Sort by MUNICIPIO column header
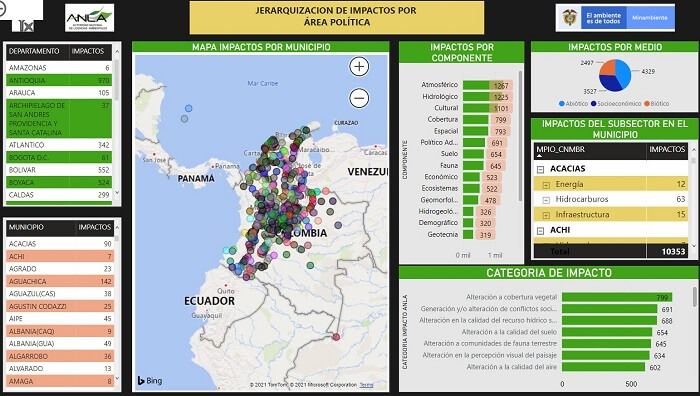The width and height of the screenshot is (700, 396). 26,227
